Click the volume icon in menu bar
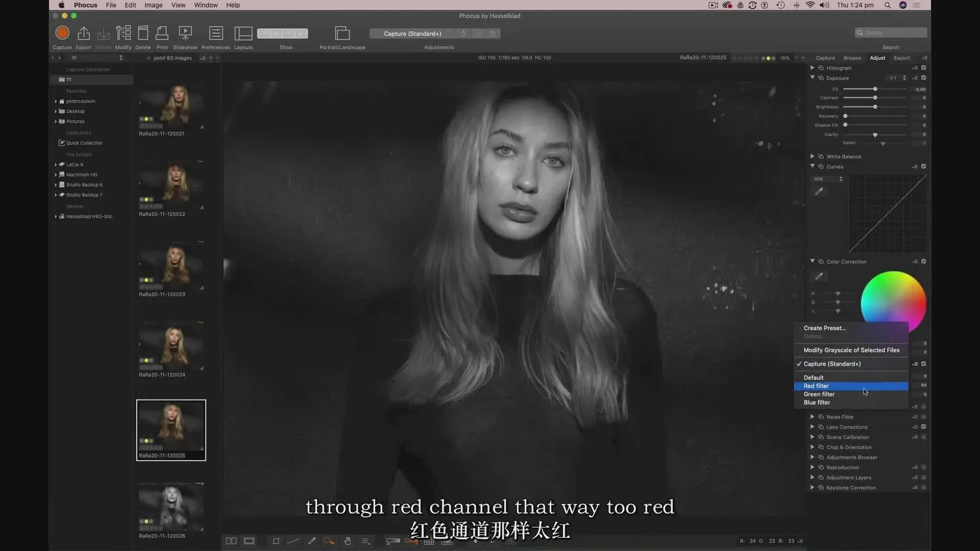This screenshot has width=980, height=551. click(824, 5)
